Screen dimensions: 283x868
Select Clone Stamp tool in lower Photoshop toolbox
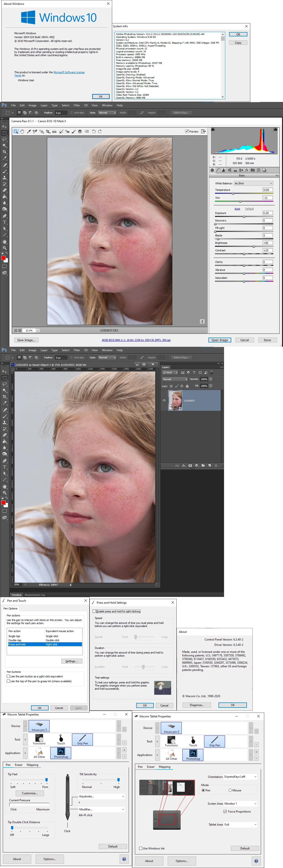[x=5, y=422]
